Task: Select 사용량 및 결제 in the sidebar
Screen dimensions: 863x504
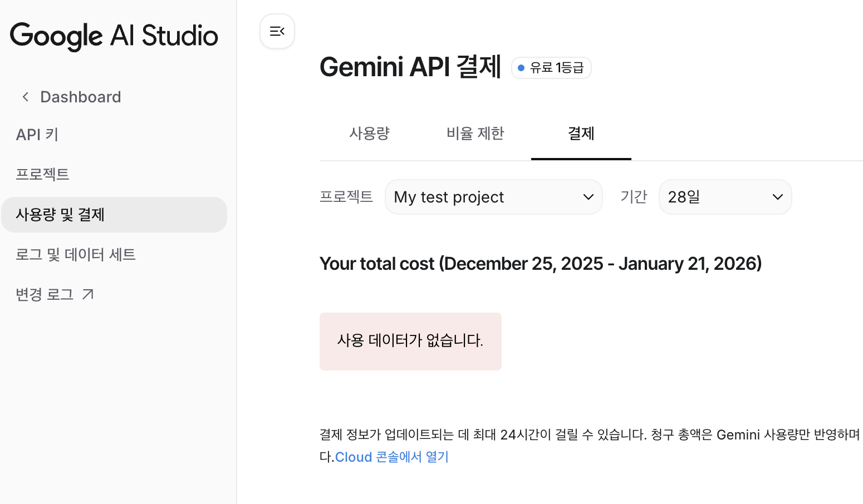Action: [x=60, y=215]
